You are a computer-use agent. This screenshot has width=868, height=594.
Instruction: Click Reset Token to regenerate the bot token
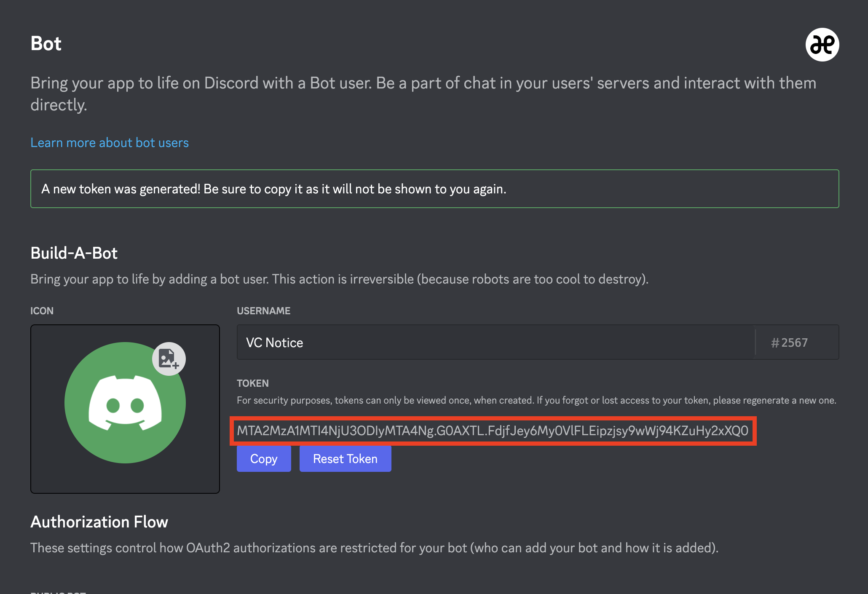pos(345,458)
